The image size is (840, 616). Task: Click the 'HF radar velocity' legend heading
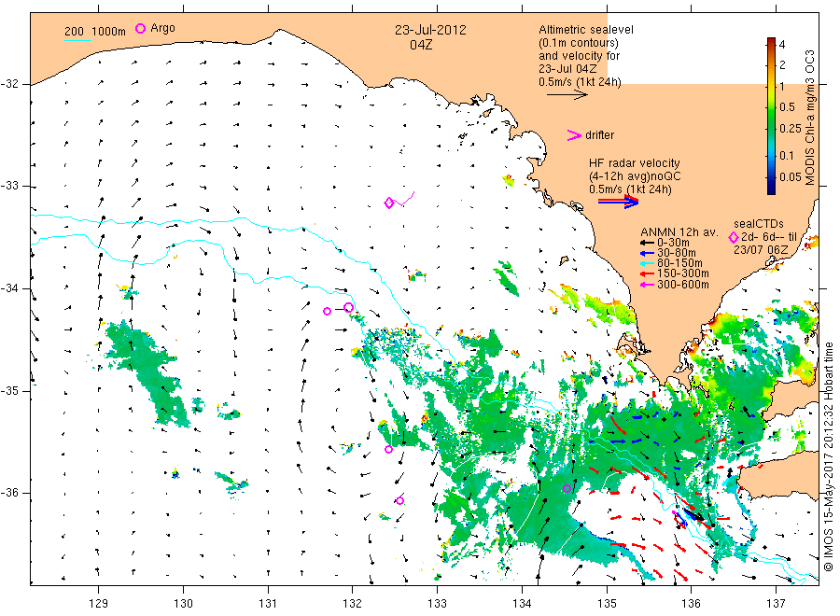635,162
